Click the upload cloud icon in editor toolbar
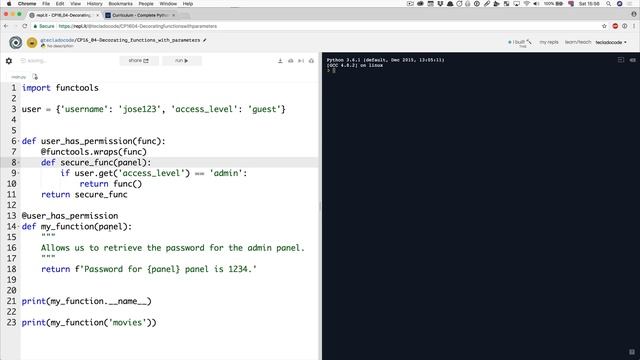The height and width of the screenshot is (360, 640). point(291,61)
